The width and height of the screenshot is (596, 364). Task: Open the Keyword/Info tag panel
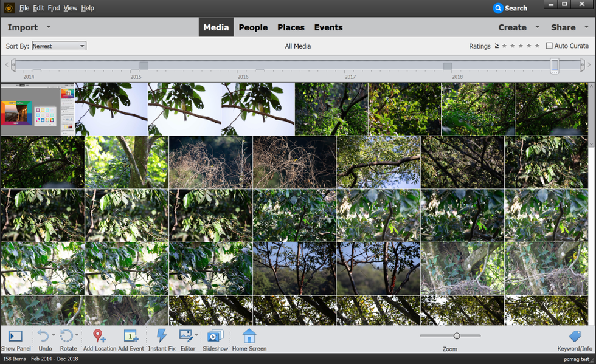click(x=574, y=336)
